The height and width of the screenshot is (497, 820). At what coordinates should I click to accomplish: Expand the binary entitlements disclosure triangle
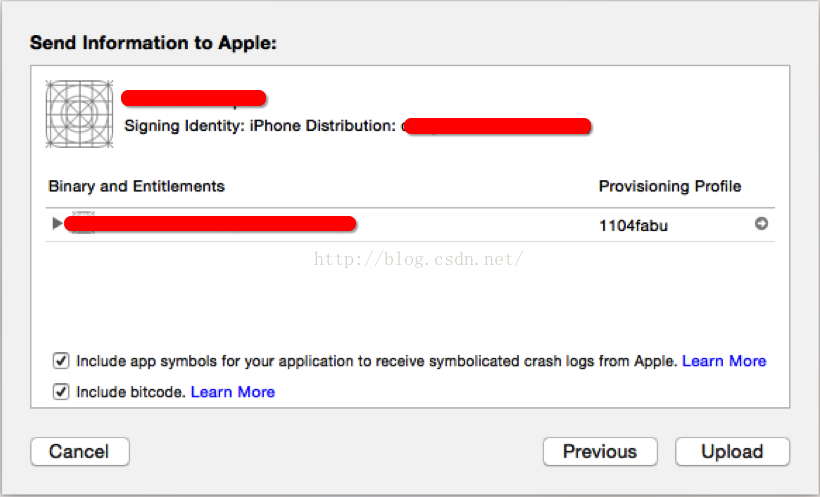click(57, 224)
